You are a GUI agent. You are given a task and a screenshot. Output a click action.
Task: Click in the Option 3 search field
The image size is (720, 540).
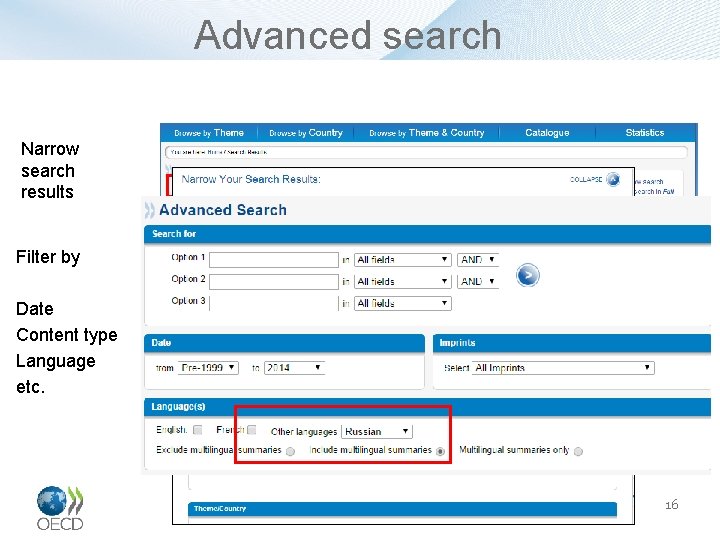[274, 304]
